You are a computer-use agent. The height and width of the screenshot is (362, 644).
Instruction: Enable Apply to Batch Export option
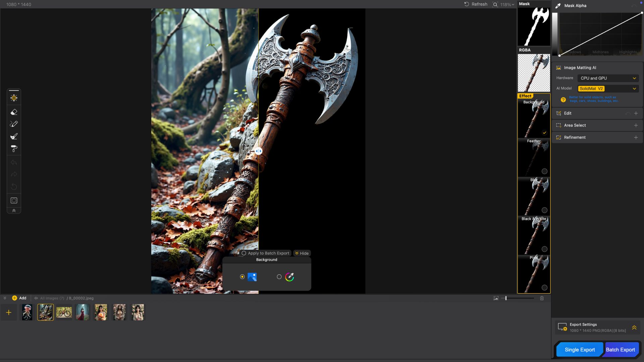pyautogui.click(x=244, y=253)
